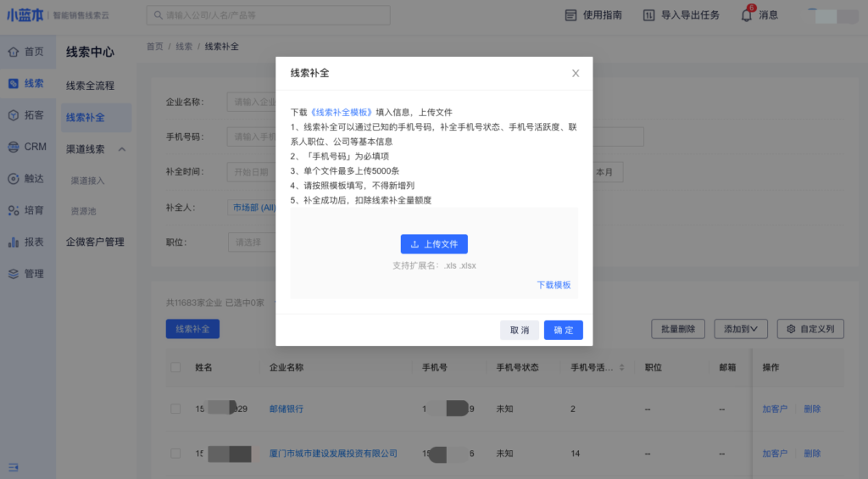Select 线索全流程 in the side menu
The image size is (868, 479).
pos(90,86)
